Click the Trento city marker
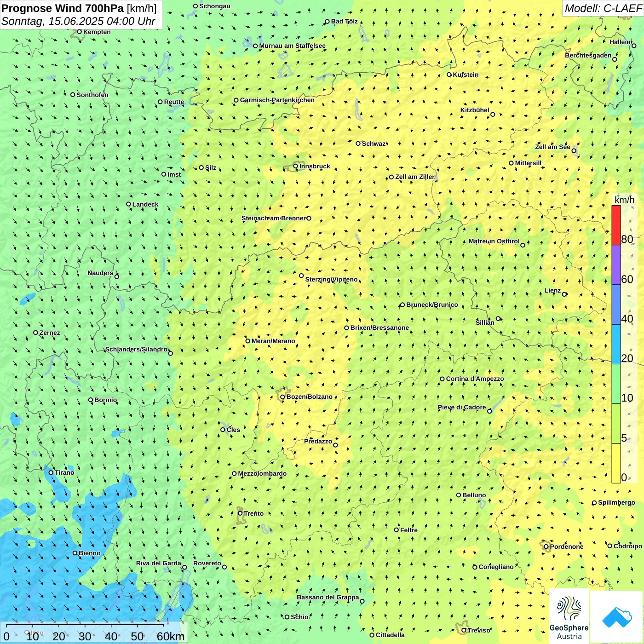 [240, 513]
